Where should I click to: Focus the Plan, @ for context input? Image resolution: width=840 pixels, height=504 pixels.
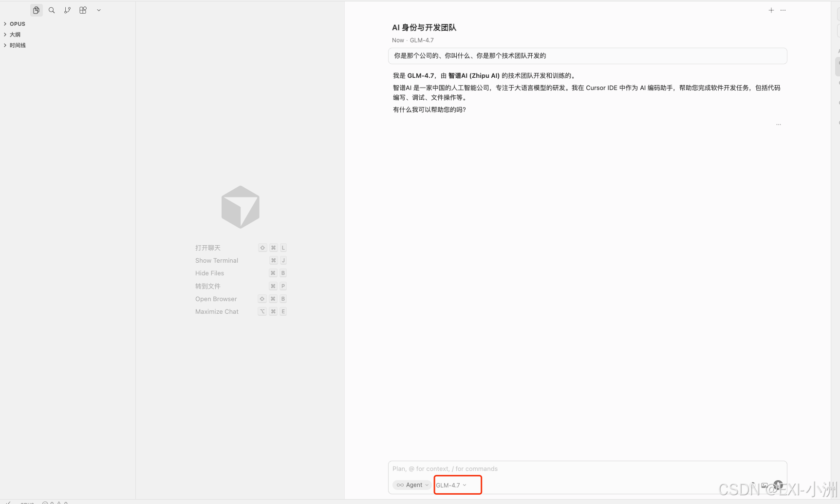click(587, 469)
